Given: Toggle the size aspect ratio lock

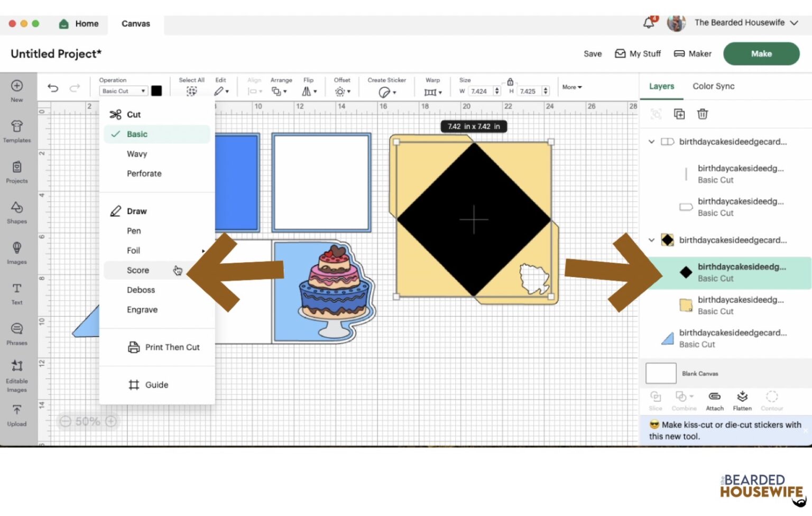Looking at the screenshot, I should (x=510, y=82).
